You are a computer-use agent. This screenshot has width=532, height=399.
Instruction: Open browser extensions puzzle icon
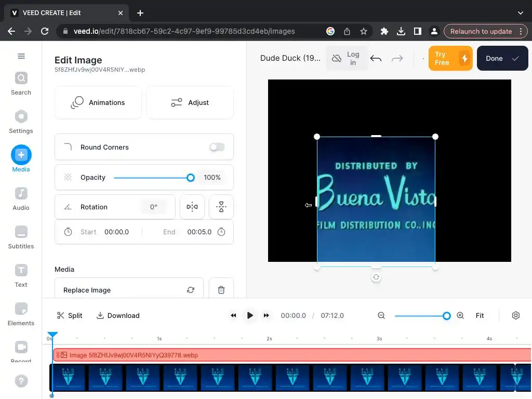tap(384, 31)
